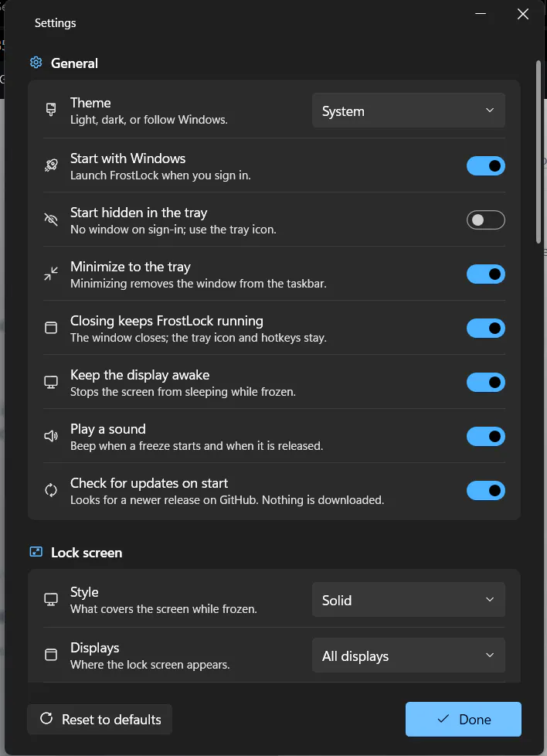Minimize the Settings window
Viewport: 547px width, 756px height.
coord(481,14)
